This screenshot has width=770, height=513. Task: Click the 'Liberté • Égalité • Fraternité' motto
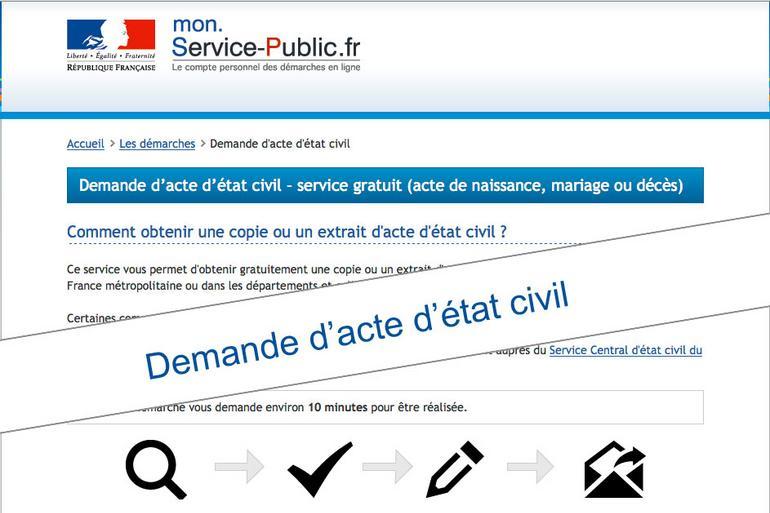(x=111, y=56)
